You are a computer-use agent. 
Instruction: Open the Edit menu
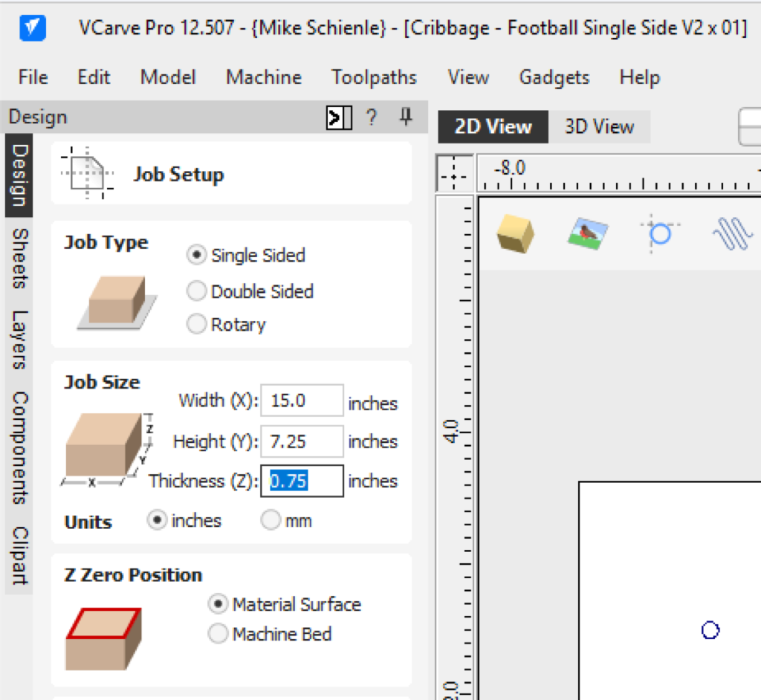pos(94,77)
